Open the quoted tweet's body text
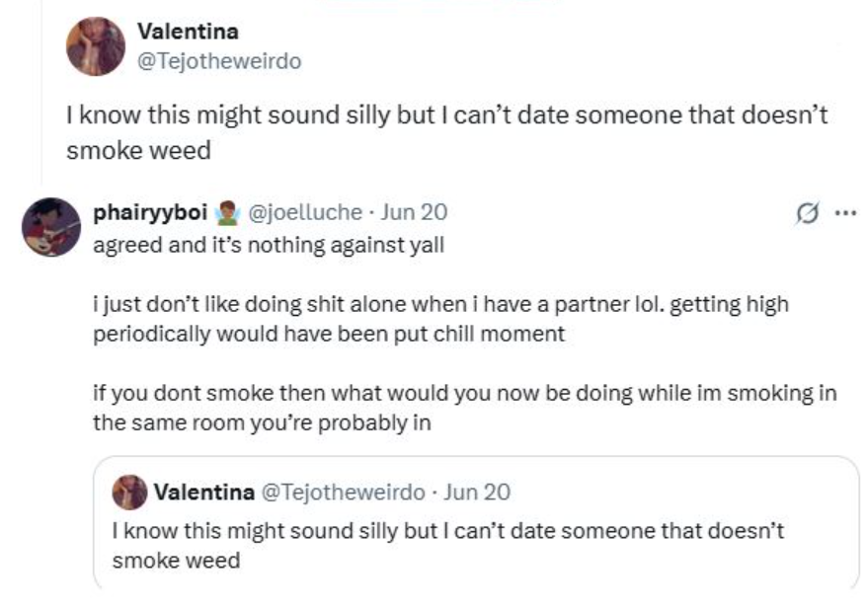868x609 pixels. pos(447,545)
